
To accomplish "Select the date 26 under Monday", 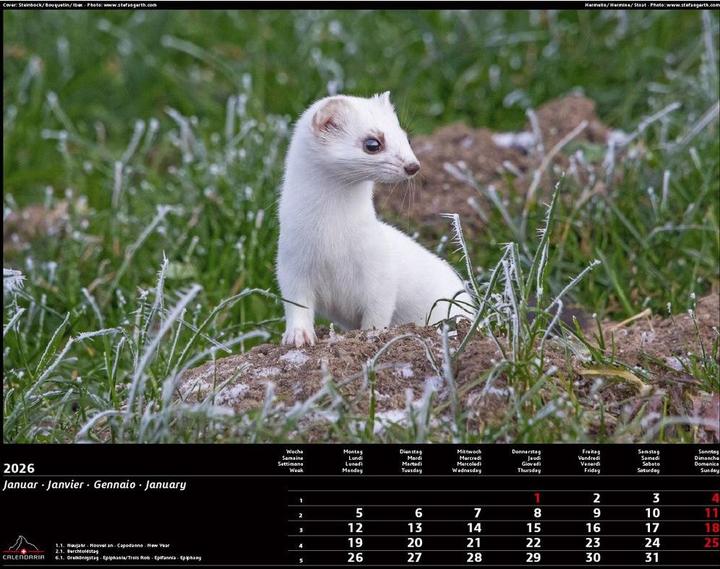I will click(x=355, y=558).
